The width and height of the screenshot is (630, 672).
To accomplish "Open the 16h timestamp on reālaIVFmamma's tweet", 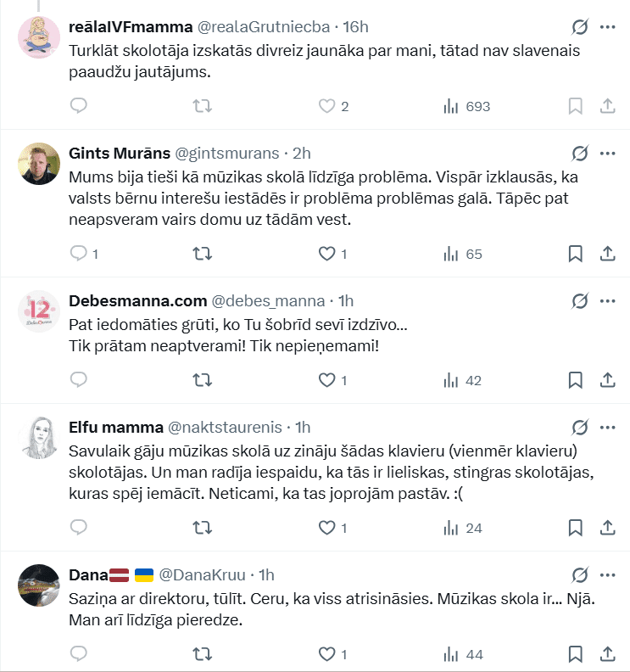I will coord(355,27).
